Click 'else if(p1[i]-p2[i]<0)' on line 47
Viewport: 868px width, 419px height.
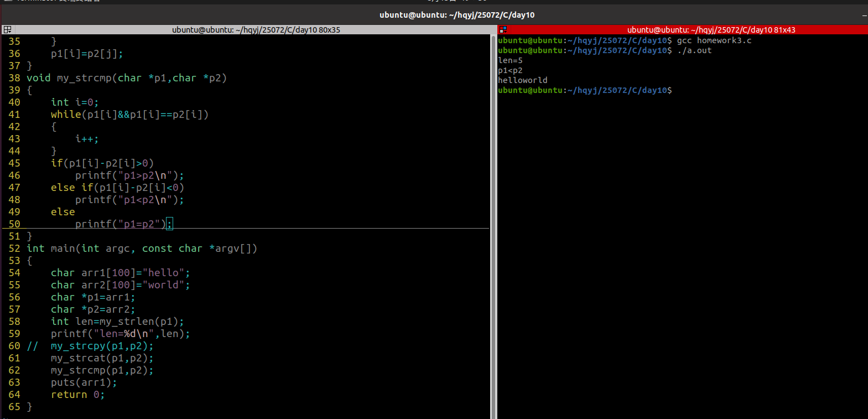(x=117, y=188)
